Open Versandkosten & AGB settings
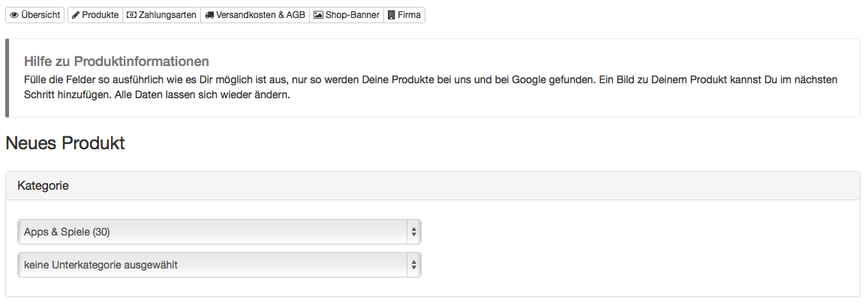This screenshot has height=306, width=868. (255, 15)
